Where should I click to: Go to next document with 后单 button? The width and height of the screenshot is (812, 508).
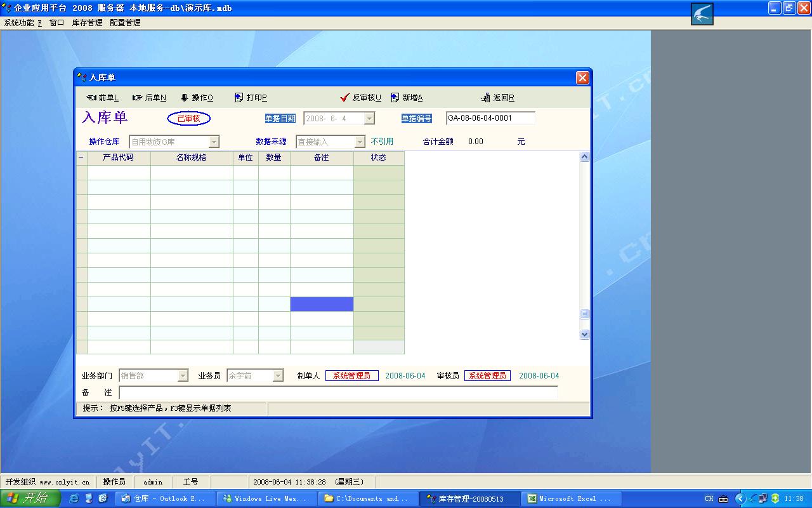149,98
